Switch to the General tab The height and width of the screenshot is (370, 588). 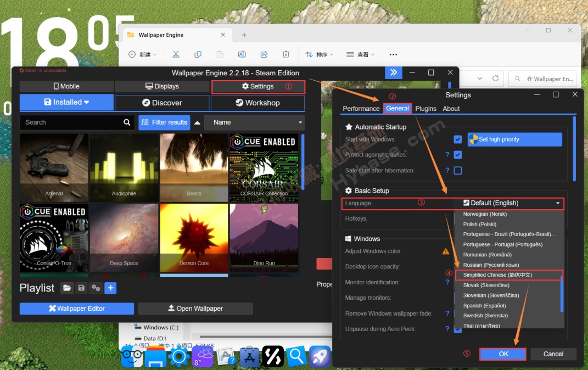[x=397, y=108]
